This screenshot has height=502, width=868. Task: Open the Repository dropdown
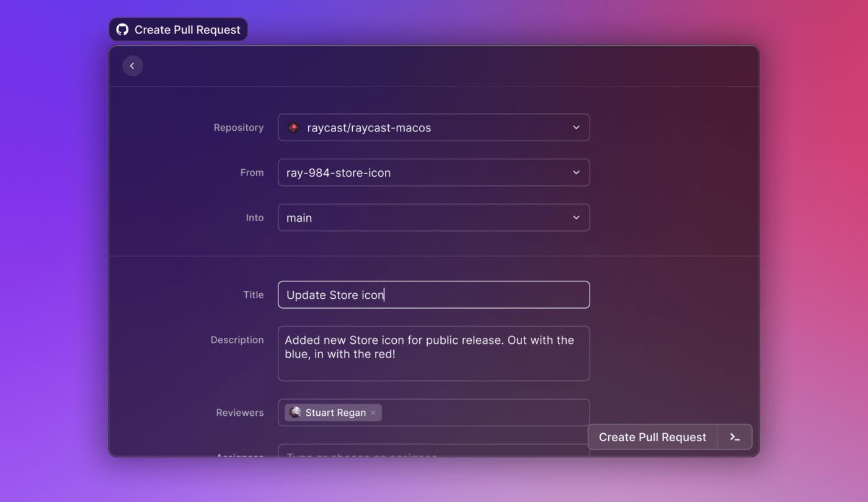pyautogui.click(x=434, y=128)
